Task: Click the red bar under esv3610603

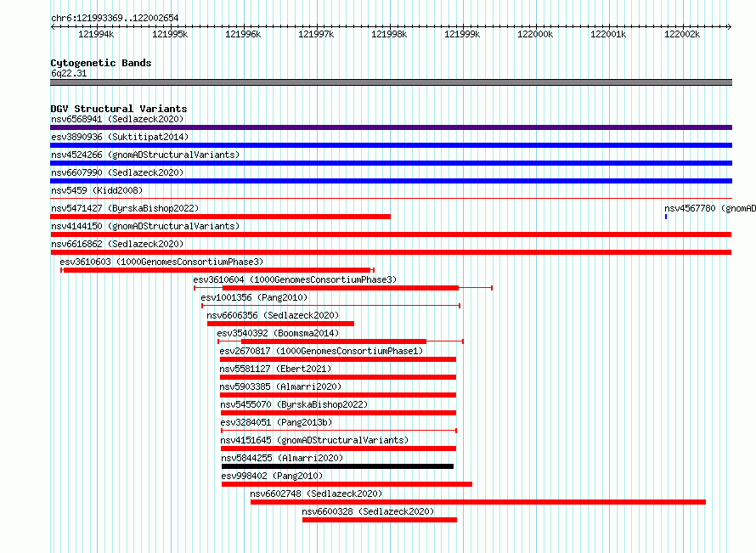Action: [x=217, y=270]
